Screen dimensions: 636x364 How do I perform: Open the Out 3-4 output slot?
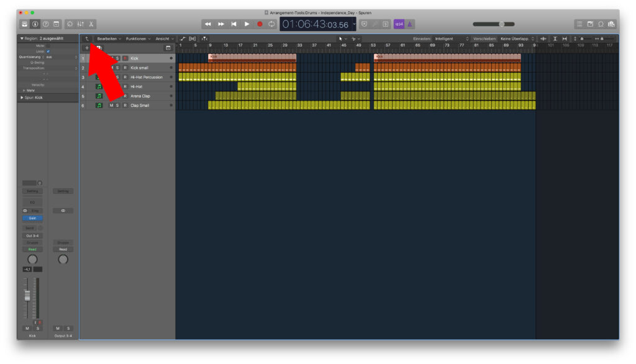point(32,235)
